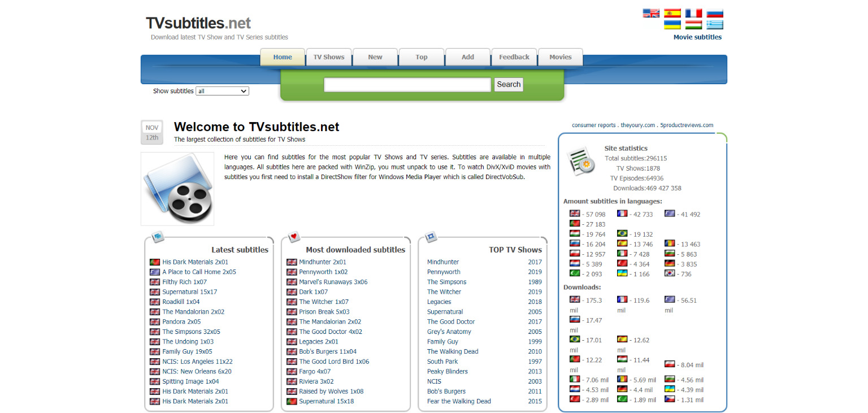Open Spitting Image 1x04 subtitles
The height and width of the screenshot is (413, 868).
(x=190, y=381)
